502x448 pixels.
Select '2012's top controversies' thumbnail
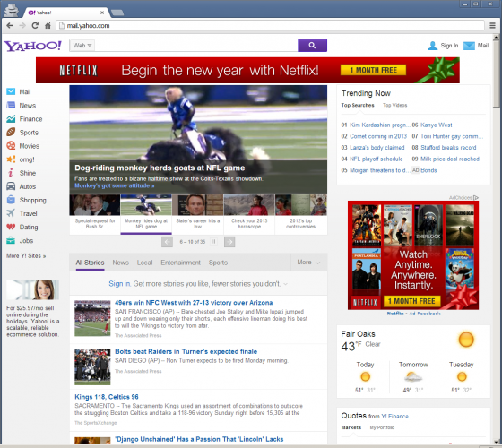(301, 214)
